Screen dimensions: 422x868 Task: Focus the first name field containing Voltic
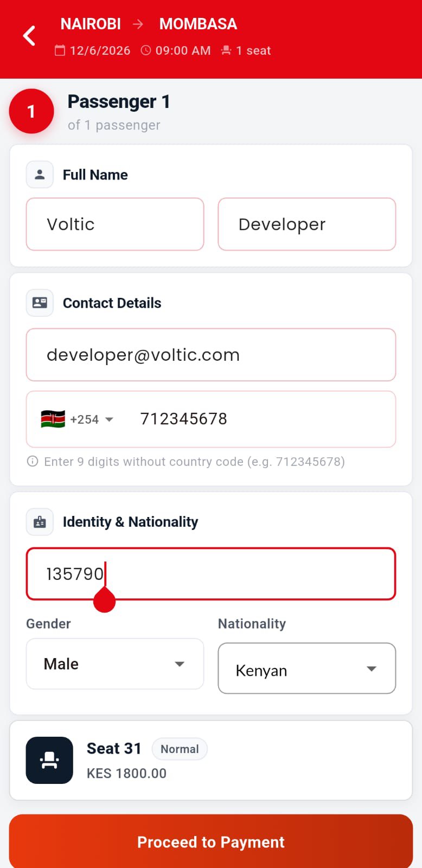pyautogui.click(x=115, y=224)
